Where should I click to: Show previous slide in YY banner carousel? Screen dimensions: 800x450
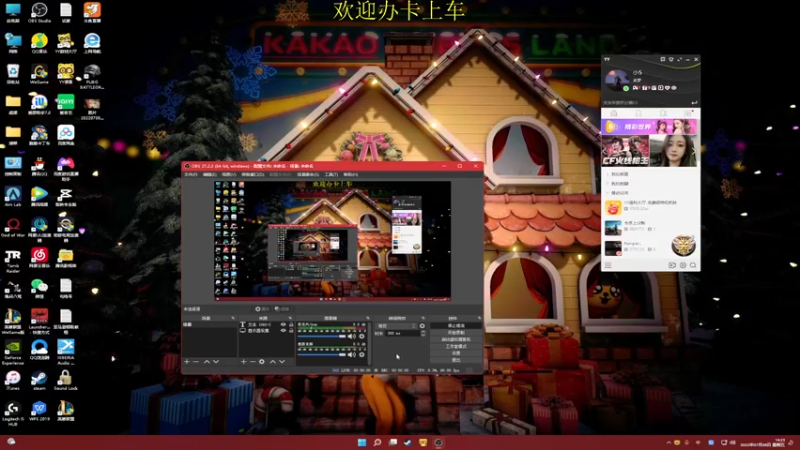605,151
